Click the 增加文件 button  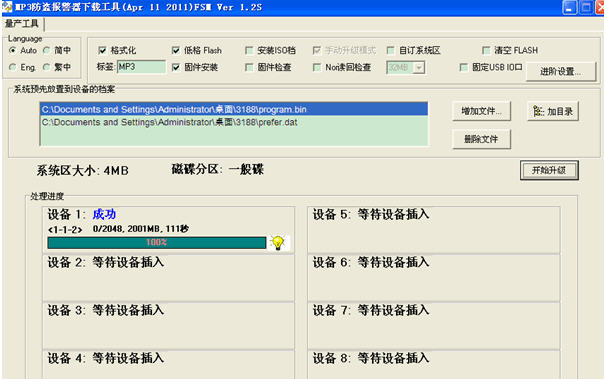tap(482, 111)
